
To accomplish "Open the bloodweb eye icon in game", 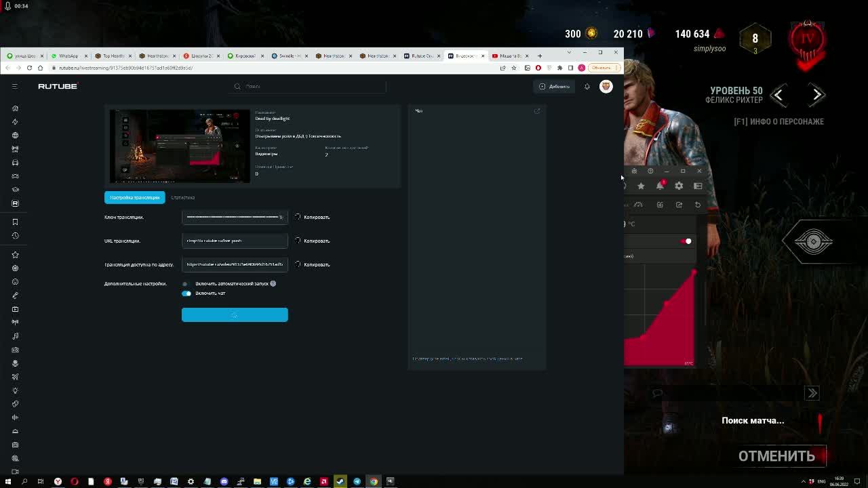I will coord(813,241).
